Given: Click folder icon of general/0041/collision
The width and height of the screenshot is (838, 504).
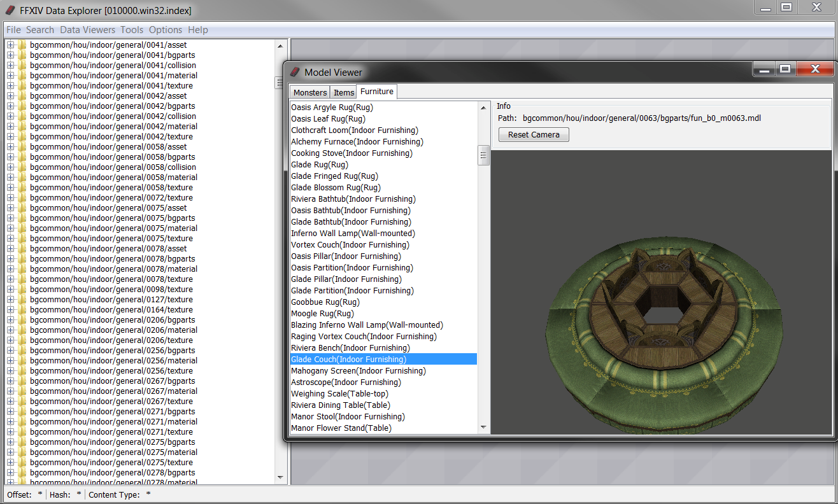Looking at the screenshot, I should [22, 66].
